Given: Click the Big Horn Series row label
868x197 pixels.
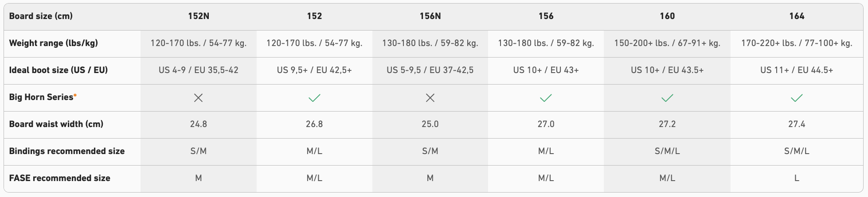Looking at the screenshot, I should point(41,97).
